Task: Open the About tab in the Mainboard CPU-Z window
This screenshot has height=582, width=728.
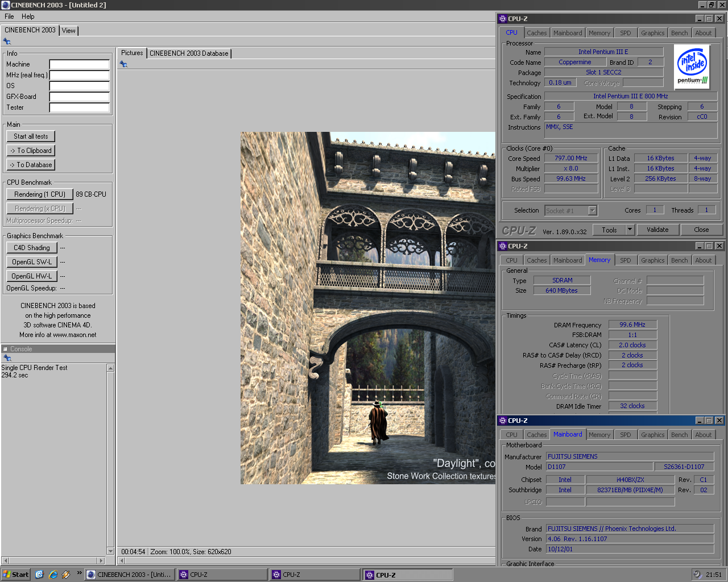Action: (x=703, y=435)
